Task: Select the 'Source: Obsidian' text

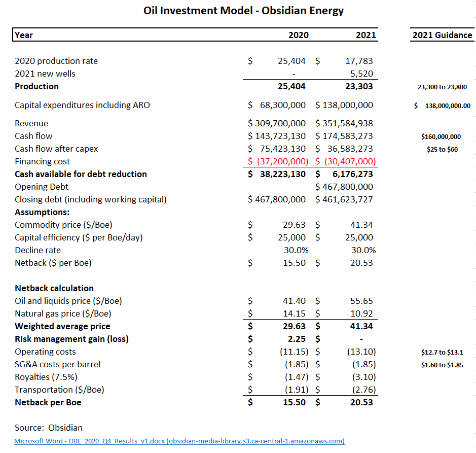Action: (x=49, y=428)
